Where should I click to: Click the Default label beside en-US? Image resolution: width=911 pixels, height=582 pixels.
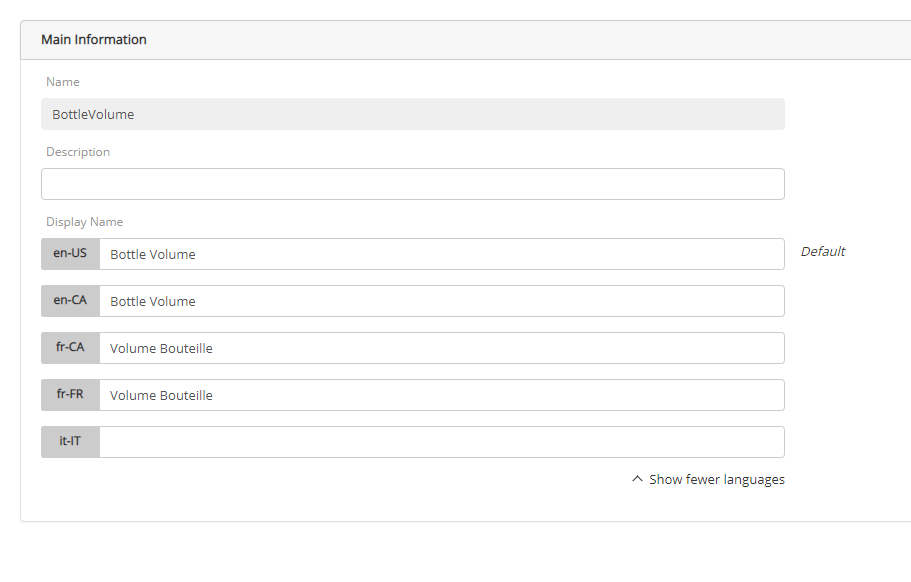click(x=823, y=252)
